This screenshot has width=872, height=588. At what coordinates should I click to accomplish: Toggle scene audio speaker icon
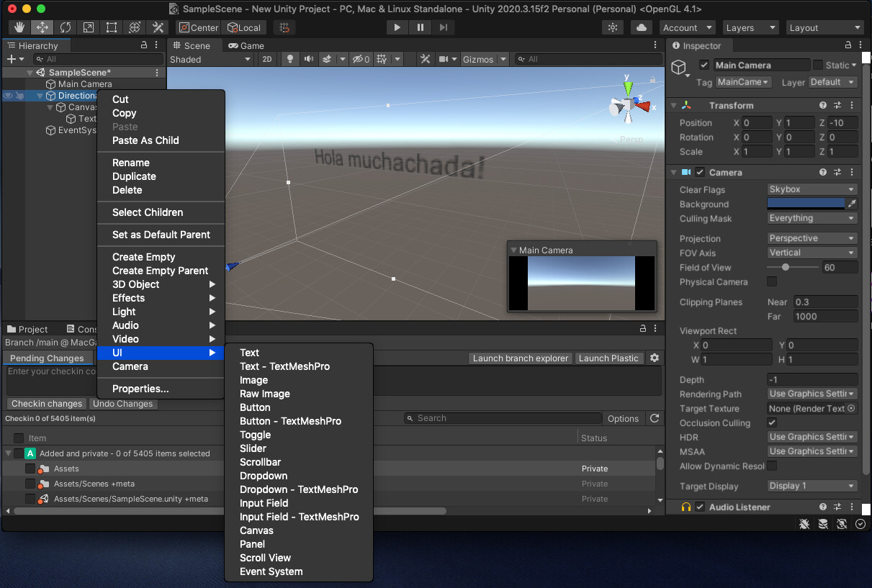(309, 59)
